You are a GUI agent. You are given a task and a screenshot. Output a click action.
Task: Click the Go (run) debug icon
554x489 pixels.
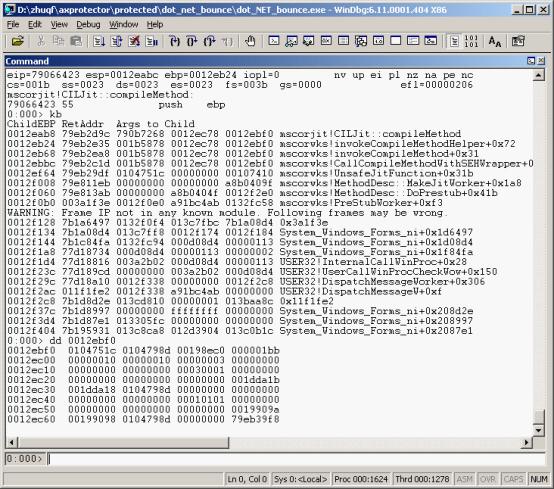pos(99,41)
